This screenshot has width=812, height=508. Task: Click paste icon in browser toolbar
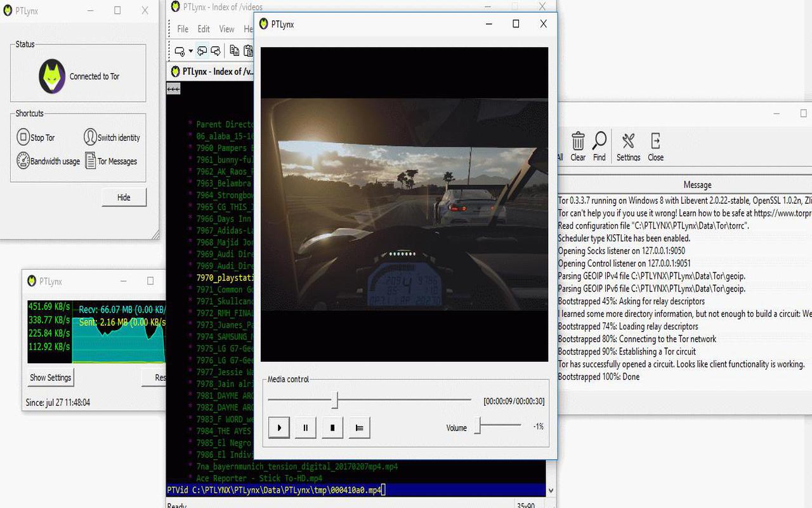[x=248, y=51]
